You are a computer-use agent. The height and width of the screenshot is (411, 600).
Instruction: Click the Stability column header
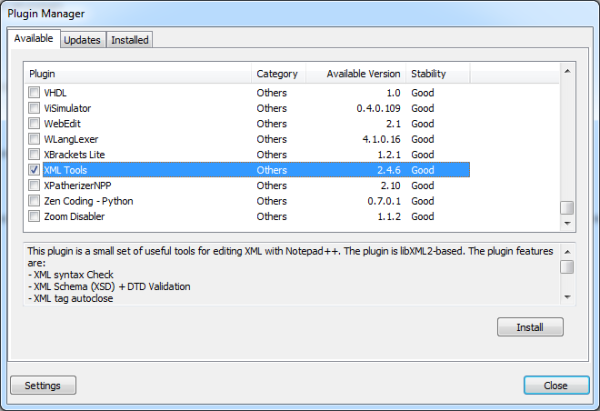428,74
